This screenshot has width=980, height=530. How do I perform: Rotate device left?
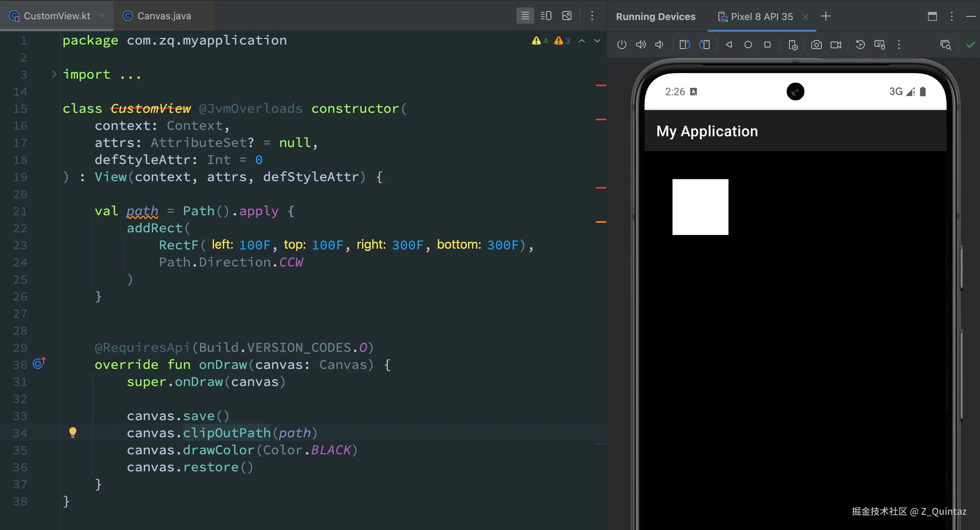click(684, 45)
